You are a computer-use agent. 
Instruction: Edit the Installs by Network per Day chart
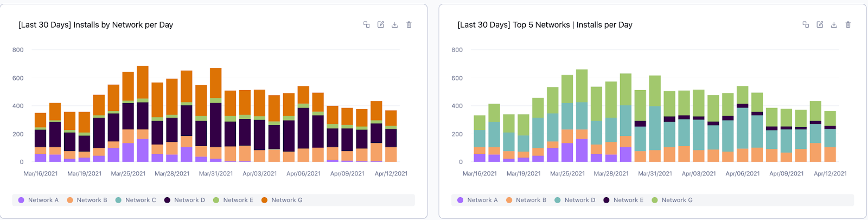point(380,24)
